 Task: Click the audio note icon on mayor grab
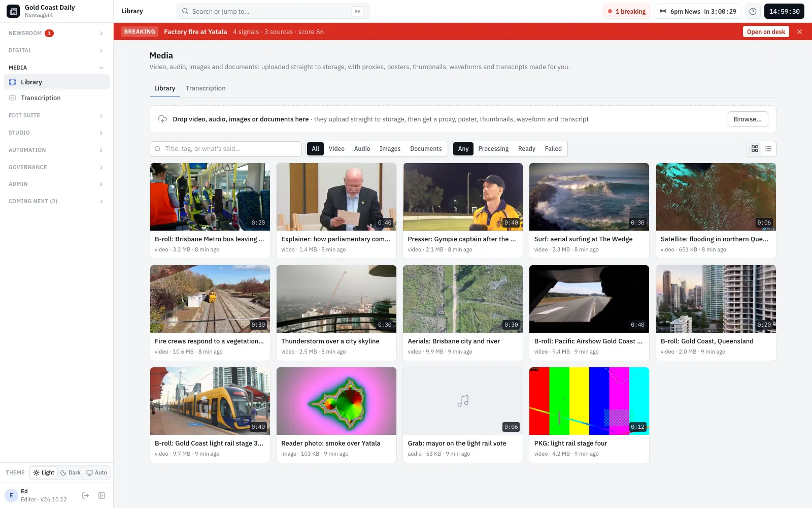tap(463, 401)
